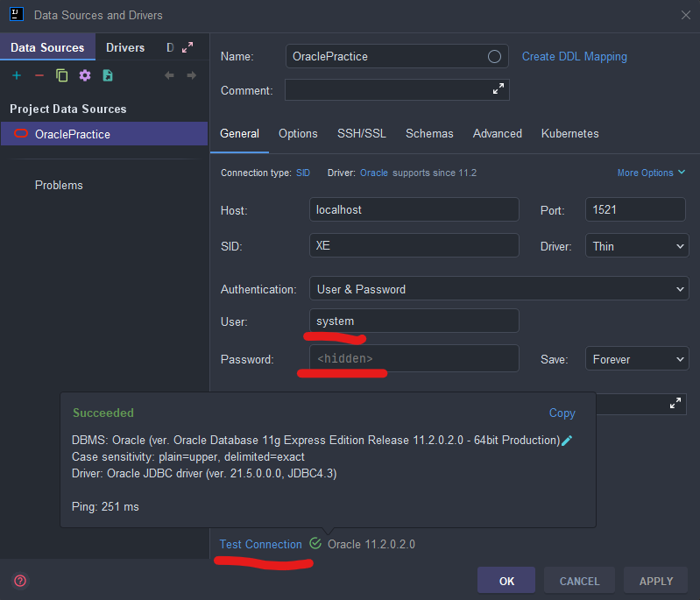Screen dimensions: 700x600
Task: Click the Ping: 251 ms text
Action: 105,506
